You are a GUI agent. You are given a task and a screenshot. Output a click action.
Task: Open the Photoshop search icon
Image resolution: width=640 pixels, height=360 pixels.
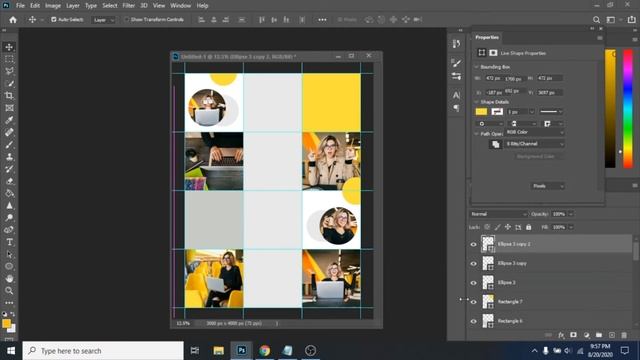(596, 20)
